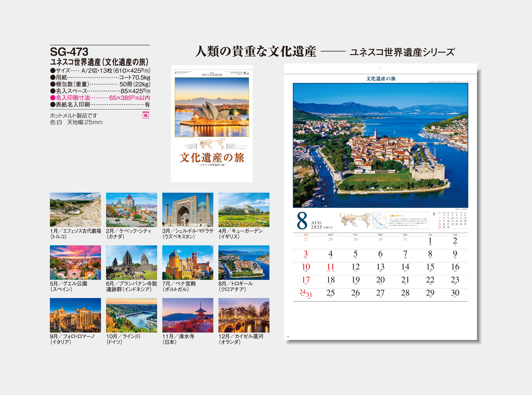Viewport: 532px width, 395px height.
Task: Click the 8月/トロギール caption
Action: coord(236,286)
